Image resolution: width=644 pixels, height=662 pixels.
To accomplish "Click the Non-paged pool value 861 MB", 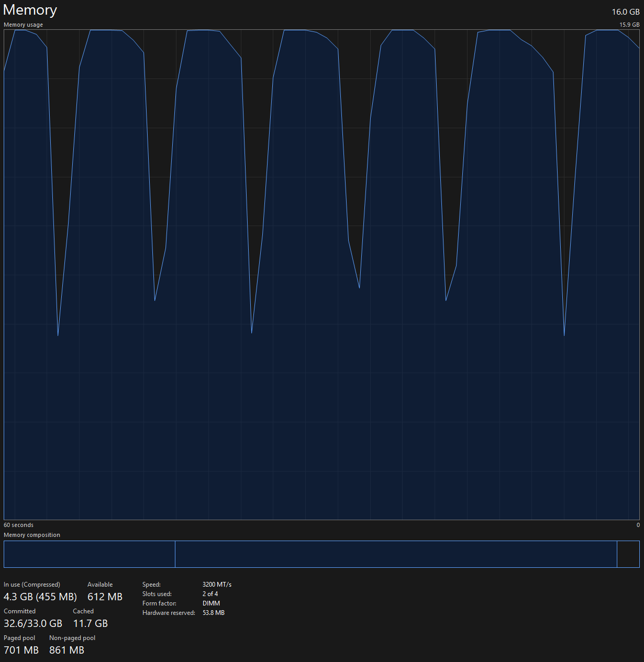I will point(66,650).
